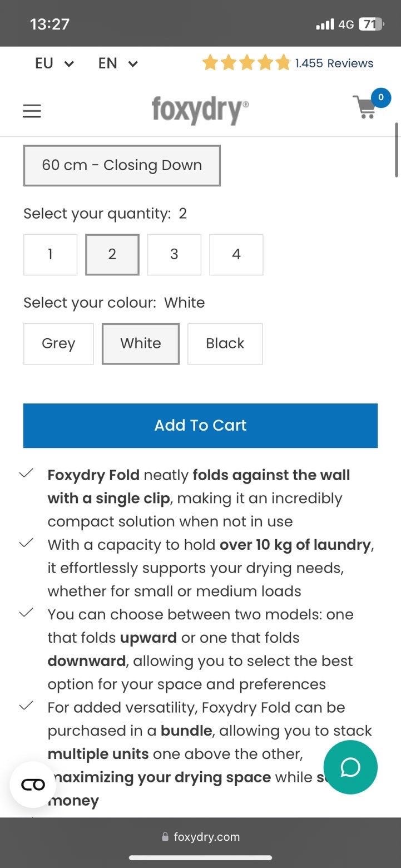Viewport: 401px width, 868px height.
Task: Choose the 60 cm - Closing Down option
Action: click(x=122, y=165)
